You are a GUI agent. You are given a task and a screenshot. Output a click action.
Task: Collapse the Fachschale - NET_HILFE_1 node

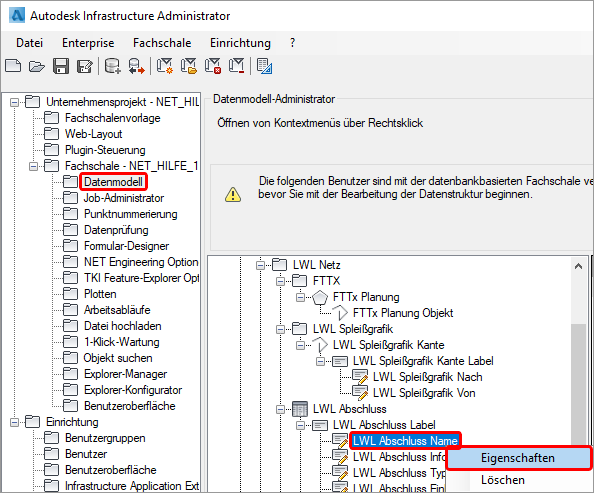coord(33,166)
